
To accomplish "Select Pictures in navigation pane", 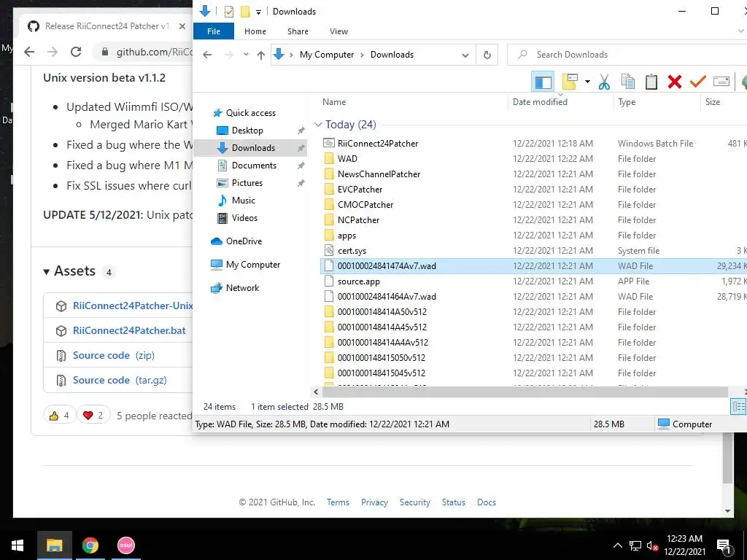I will coord(247,183).
